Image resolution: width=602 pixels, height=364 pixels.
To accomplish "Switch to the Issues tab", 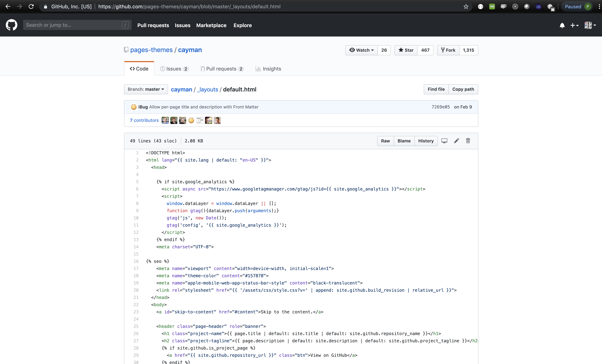I will [174, 69].
